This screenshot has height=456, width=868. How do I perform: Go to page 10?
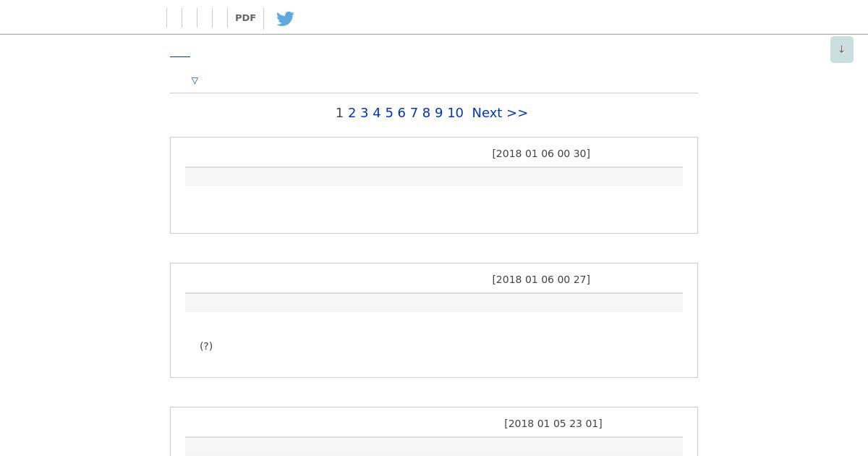click(x=455, y=113)
